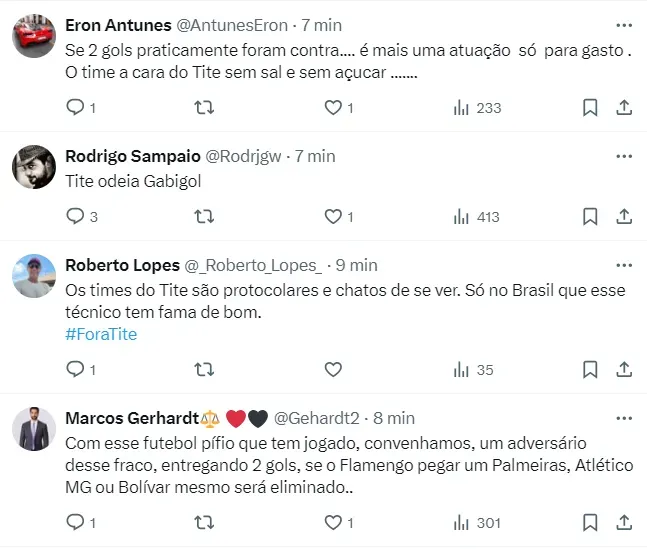
Task: View 413 views on Rodrigo Sampaio's tweet
Action: coord(476,216)
